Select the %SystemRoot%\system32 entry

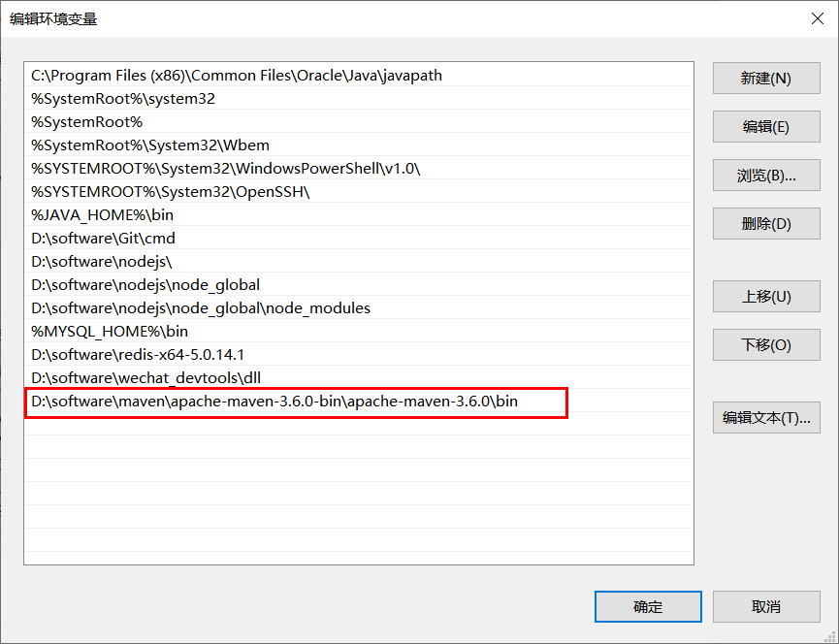point(359,98)
